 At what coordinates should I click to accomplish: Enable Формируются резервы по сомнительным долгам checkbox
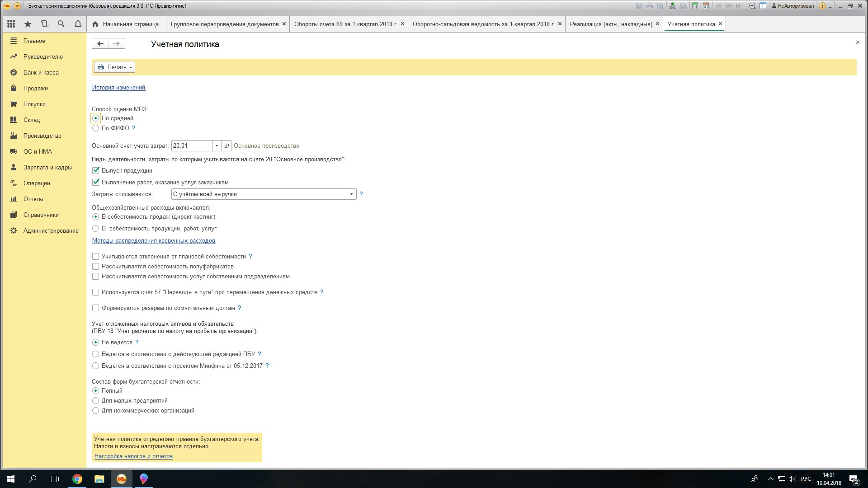coord(95,308)
